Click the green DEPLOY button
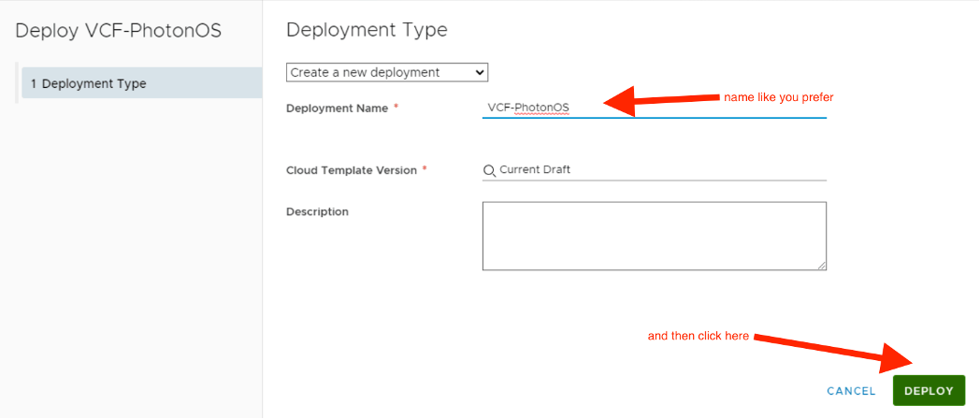Viewport: 980px width, 419px height. pyautogui.click(x=929, y=391)
